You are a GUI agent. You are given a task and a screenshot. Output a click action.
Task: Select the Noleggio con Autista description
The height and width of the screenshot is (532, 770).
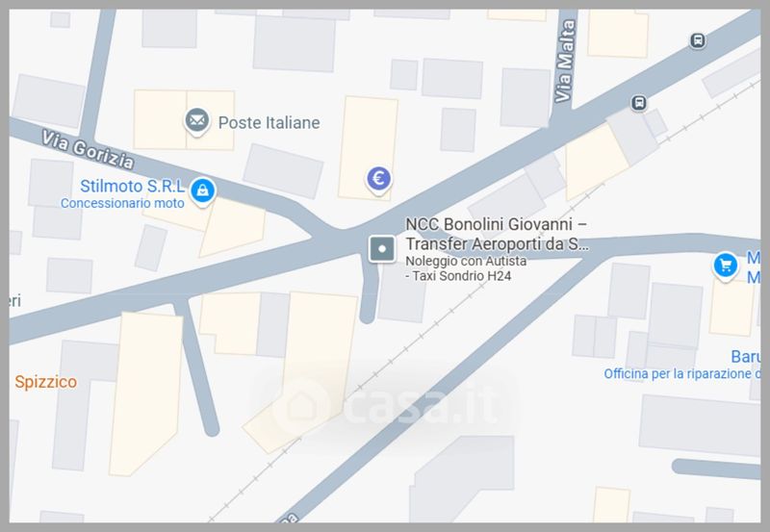click(x=466, y=261)
